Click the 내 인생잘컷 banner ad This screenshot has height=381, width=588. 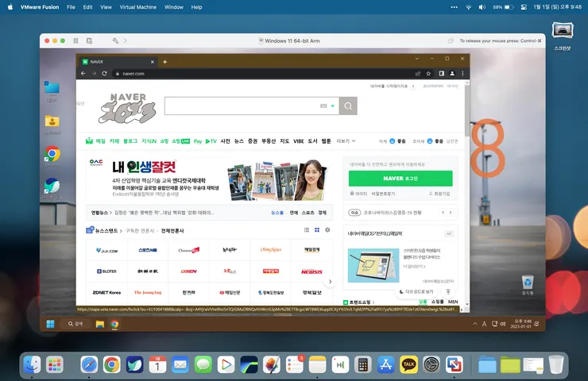209,179
